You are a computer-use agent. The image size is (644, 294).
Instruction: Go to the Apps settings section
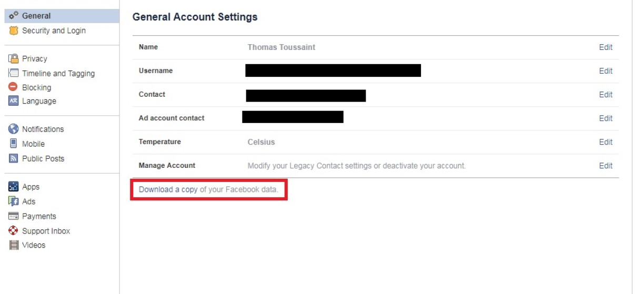coord(31,187)
